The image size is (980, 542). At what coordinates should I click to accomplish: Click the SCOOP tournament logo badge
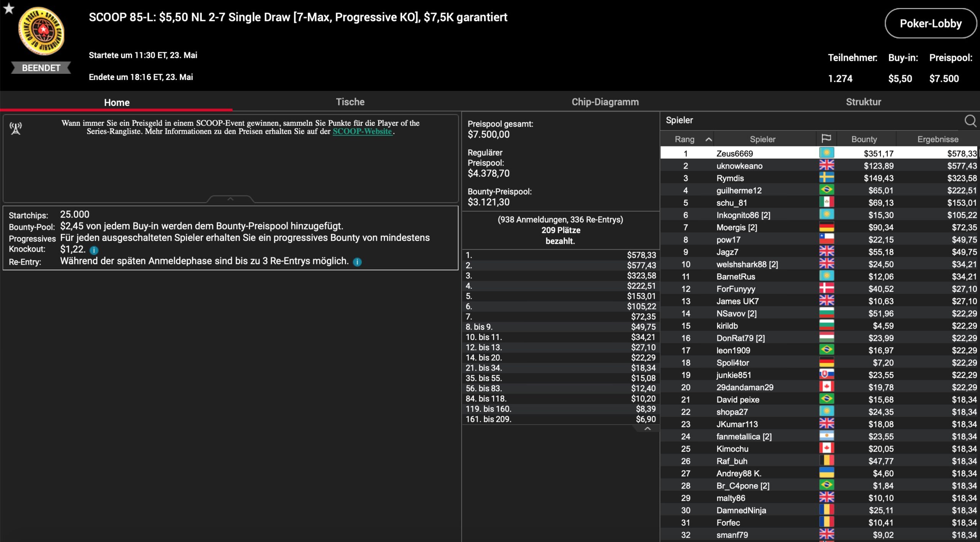tap(41, 31)
